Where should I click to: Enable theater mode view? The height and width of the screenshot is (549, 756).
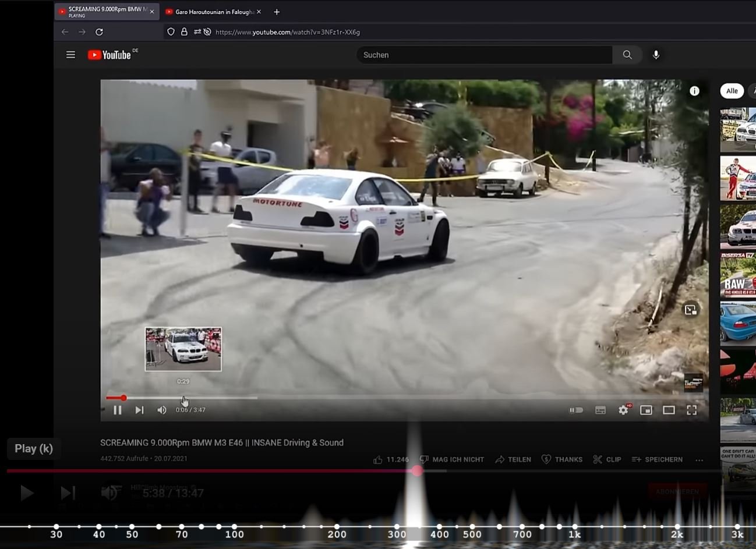669,410
